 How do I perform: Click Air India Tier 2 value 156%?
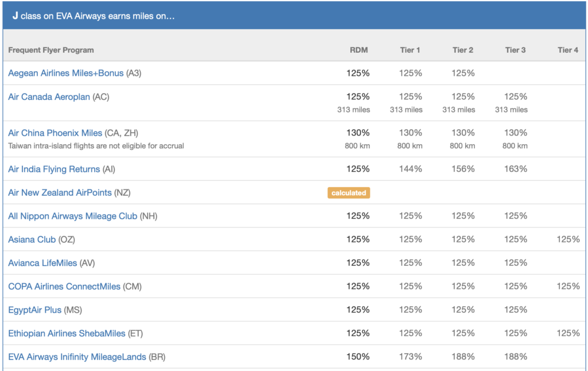[463, 169]
